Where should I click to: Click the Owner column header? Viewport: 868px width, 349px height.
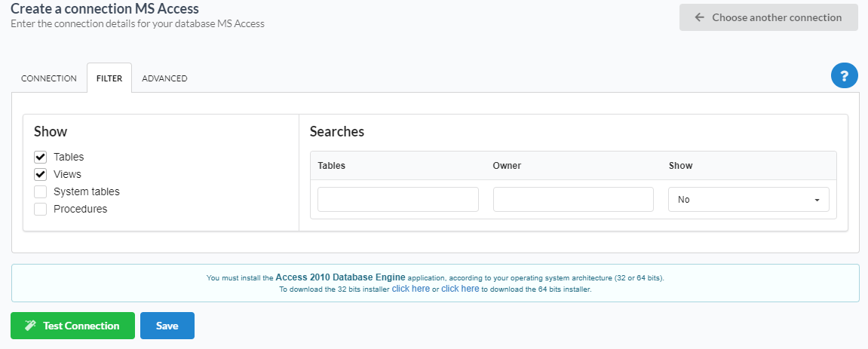tap(507, 165)
